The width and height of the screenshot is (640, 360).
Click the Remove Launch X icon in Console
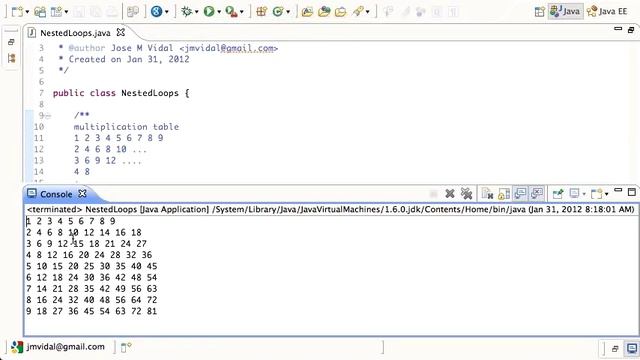450,193
